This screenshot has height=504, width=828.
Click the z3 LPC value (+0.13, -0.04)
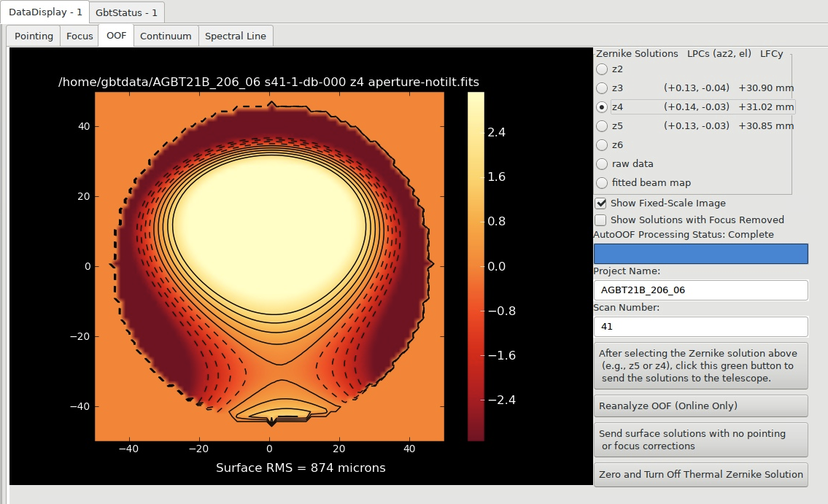pos(697,88)
